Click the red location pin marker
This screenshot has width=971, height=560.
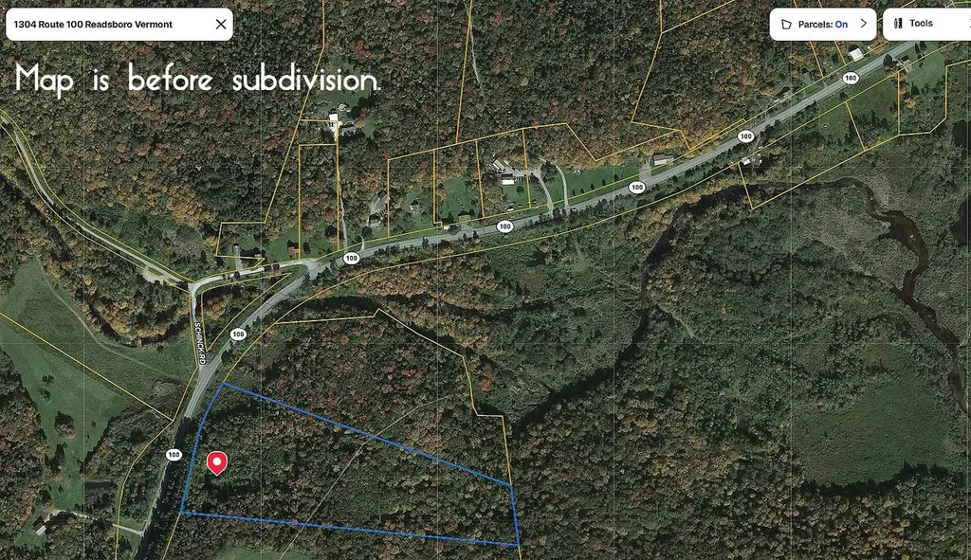click(x=217, y=462)
